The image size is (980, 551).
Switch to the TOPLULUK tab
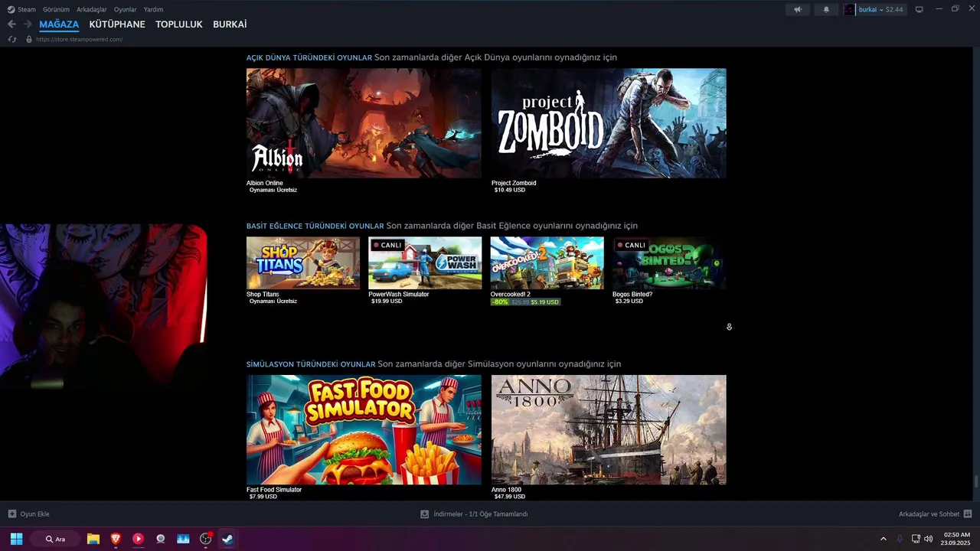point(179,24)
